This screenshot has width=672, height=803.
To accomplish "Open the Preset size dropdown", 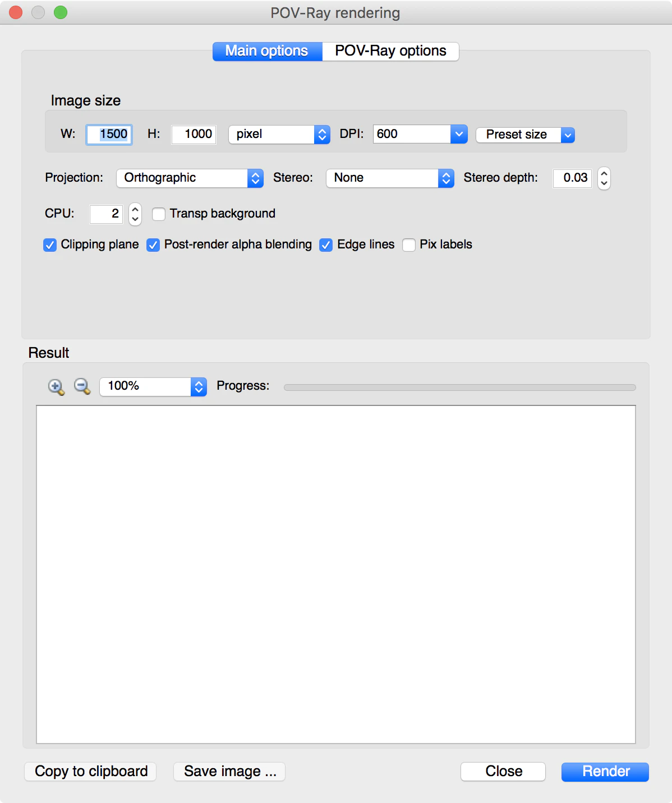I will click(525, 135).
